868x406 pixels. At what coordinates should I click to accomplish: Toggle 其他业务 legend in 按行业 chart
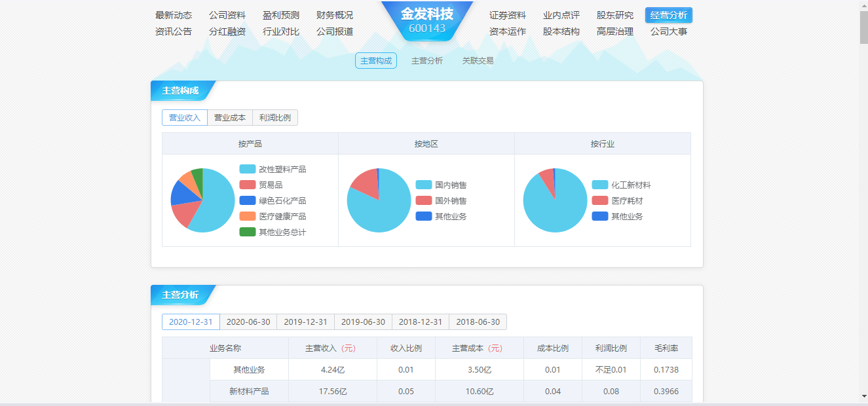tap(600, 216)
